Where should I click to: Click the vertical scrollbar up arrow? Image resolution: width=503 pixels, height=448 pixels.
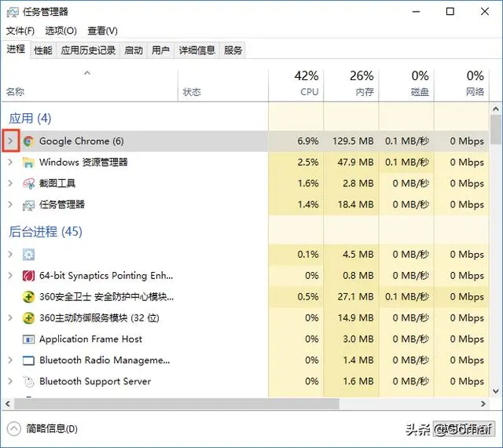click(496, 109)
